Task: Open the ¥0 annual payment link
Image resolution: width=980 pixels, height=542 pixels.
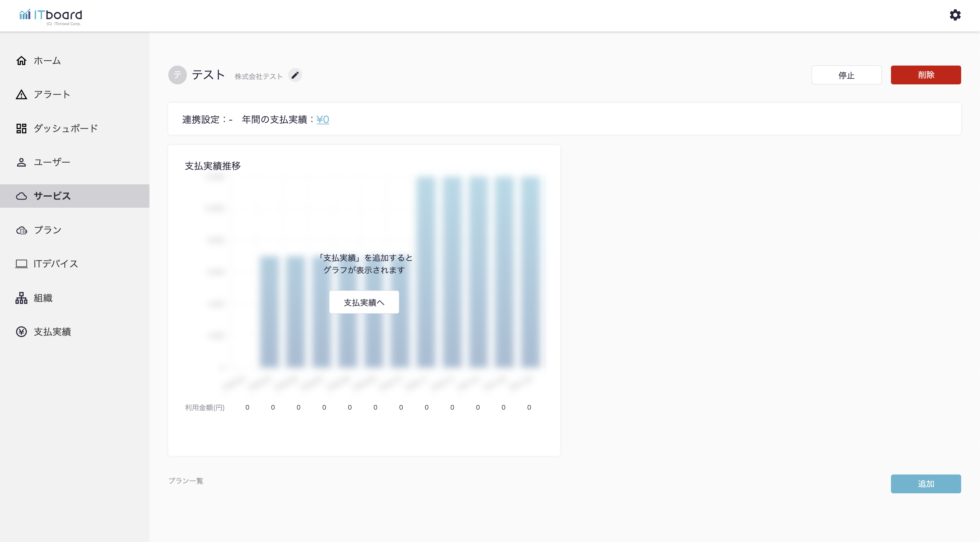Action: pos(323,120)
